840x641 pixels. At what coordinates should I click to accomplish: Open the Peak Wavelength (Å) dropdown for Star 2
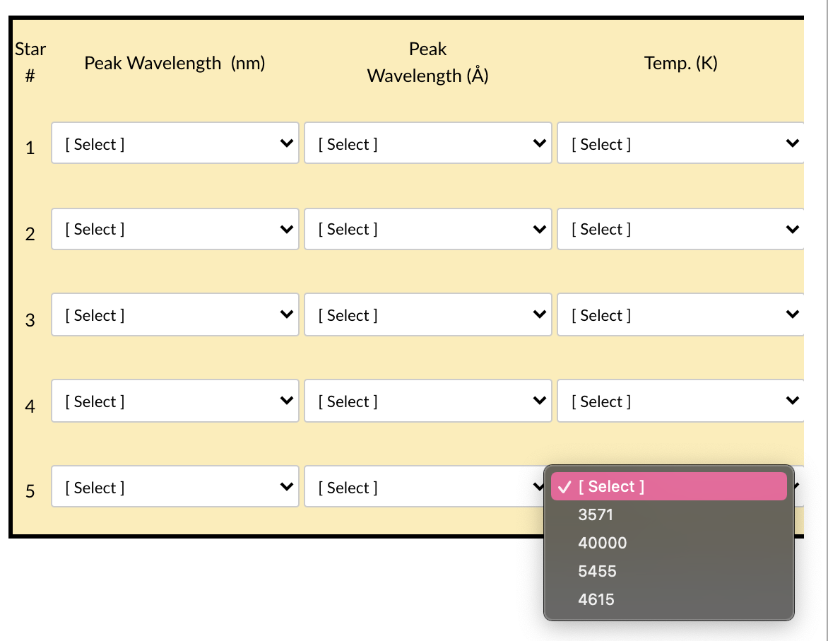[x=427, y=229]
